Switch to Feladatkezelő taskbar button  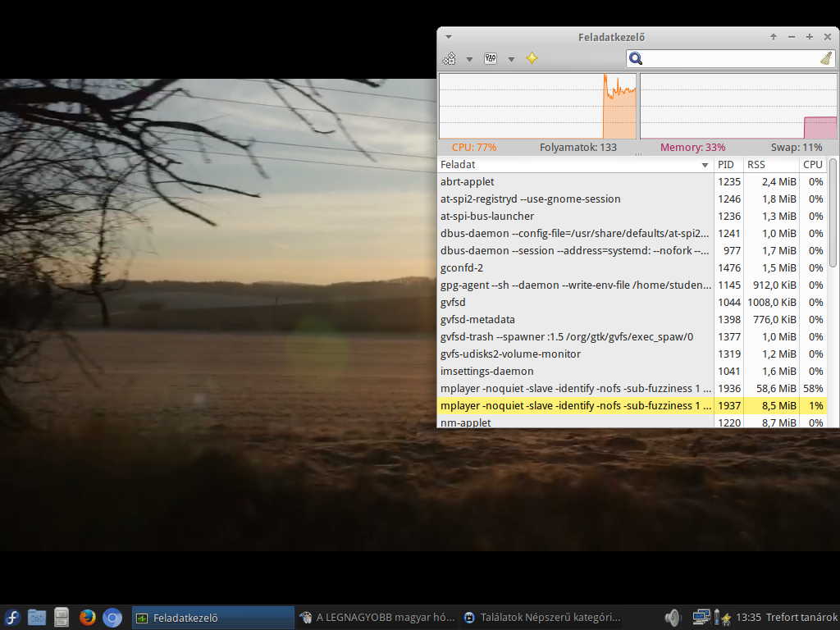point(213,618)
